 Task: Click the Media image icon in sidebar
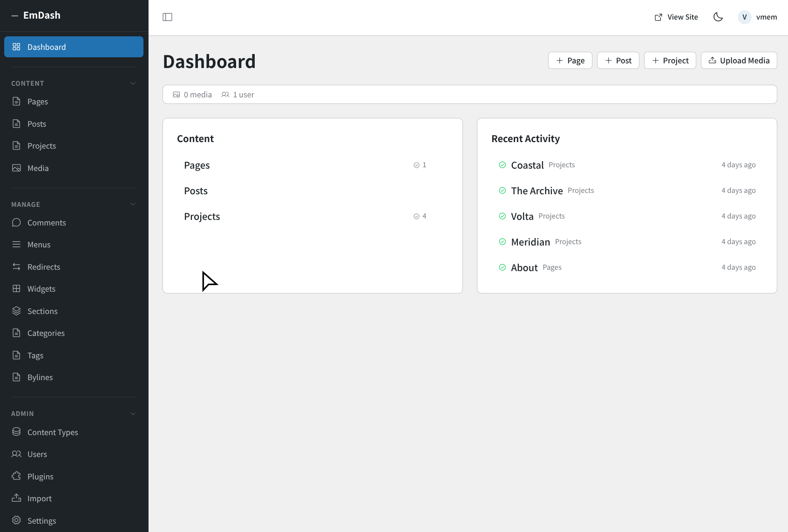16,168
